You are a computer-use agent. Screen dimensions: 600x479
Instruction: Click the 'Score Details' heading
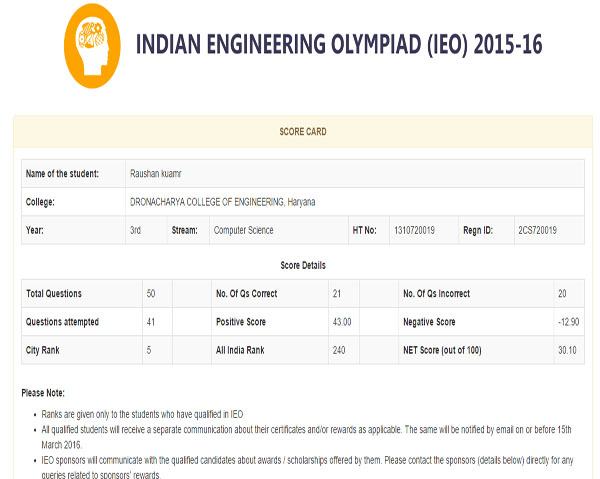tap(303, 266)
